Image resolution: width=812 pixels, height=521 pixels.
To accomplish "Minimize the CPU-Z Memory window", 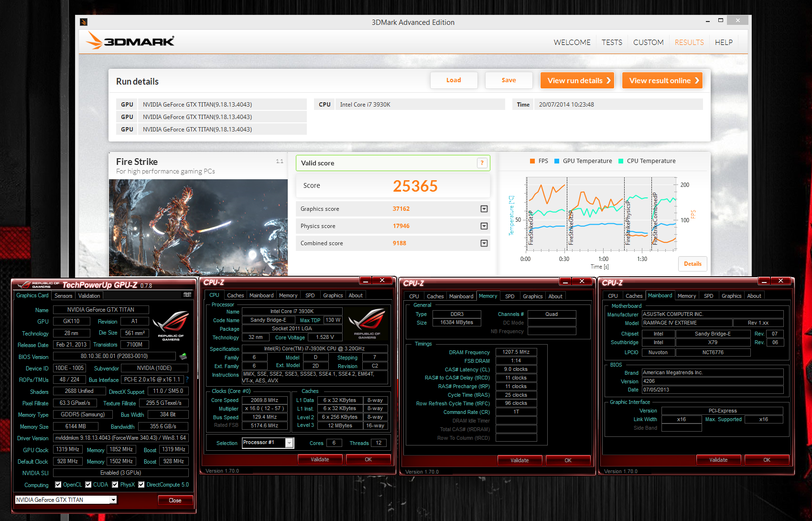I will point(565,281).
